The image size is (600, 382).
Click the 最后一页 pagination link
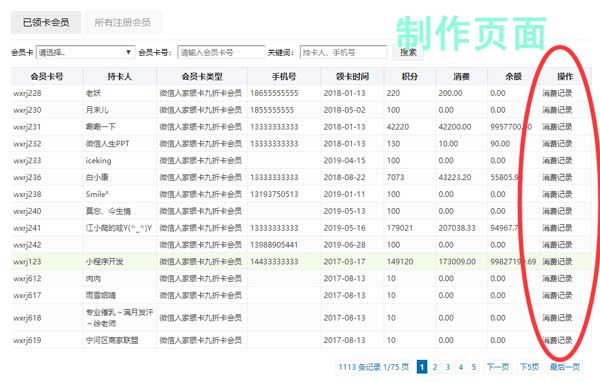pos(565,367)
